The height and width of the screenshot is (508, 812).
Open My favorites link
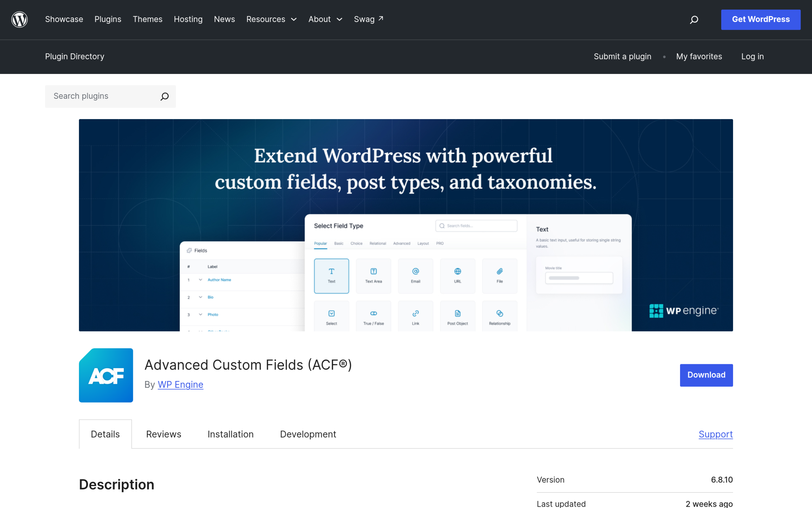699,57
